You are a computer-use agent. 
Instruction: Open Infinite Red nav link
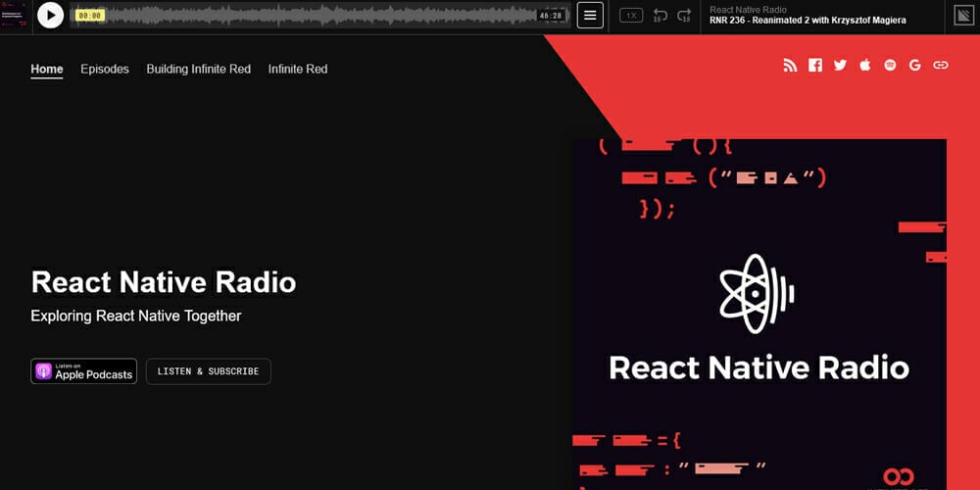[x=298, y=70]
